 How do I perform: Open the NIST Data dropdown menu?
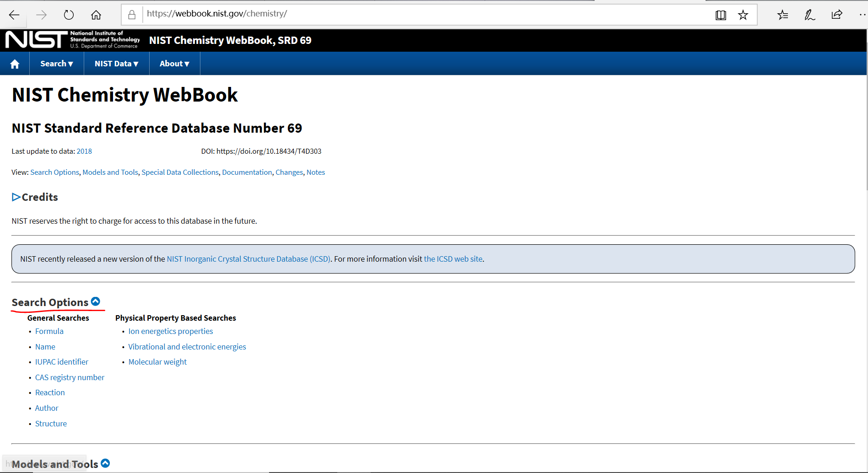(x=116, y=64)
